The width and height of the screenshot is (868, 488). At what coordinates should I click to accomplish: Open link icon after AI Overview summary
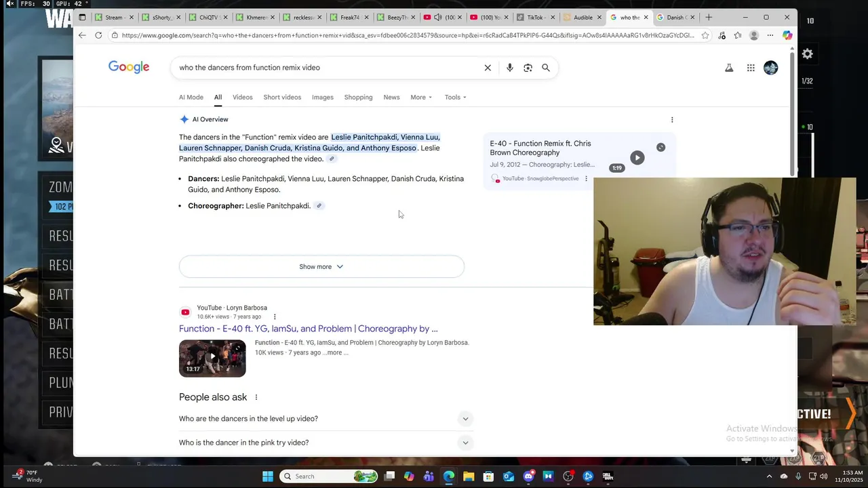pos(332,159)
